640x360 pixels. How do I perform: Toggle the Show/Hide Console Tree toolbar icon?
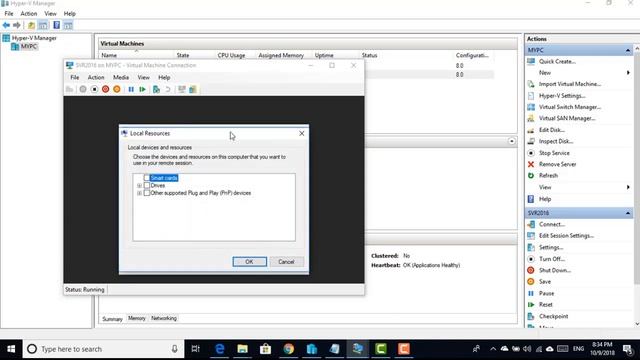pos(42,25)
